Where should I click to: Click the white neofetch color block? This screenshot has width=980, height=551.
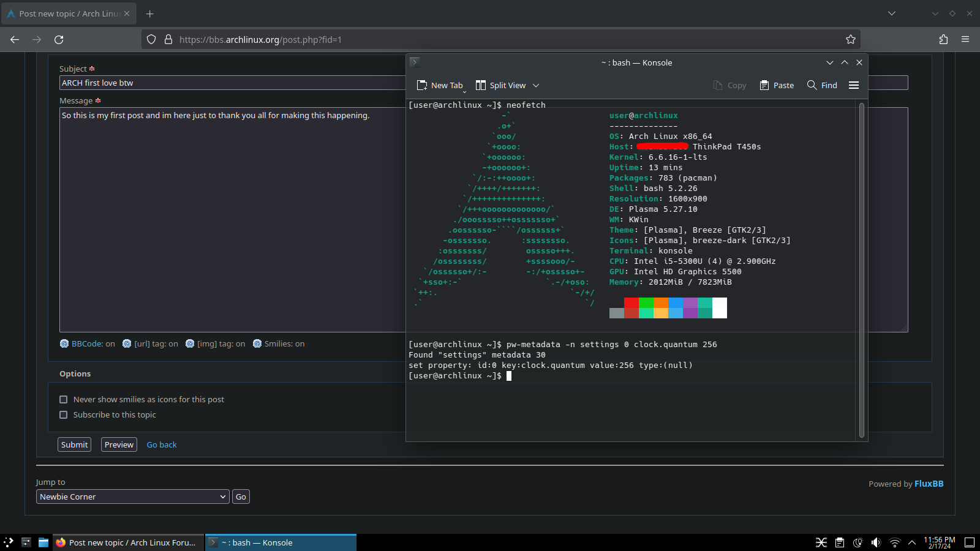(x=720, y=308)
